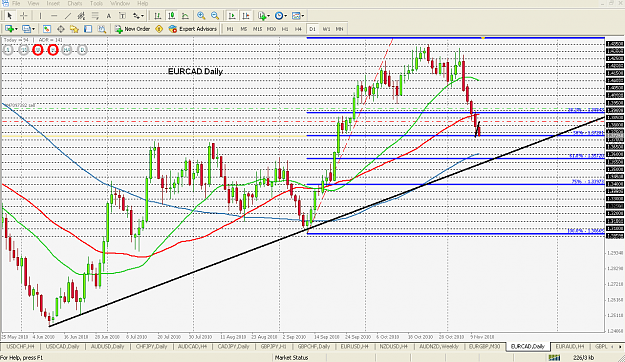Expand the Templates dropdown

tap(303, 16)
